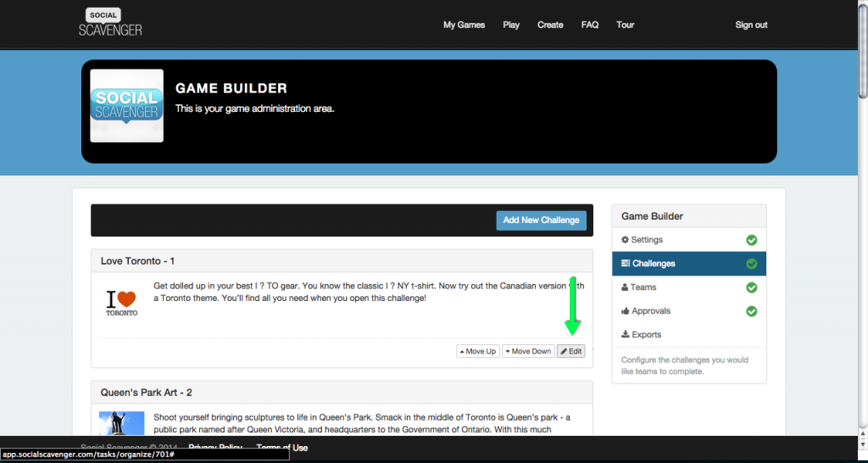Open the Privacy Policy footer link
Image resolution: width=868 pixels, height=463 pixels.
pyautogui.click(x=215, y=448)
